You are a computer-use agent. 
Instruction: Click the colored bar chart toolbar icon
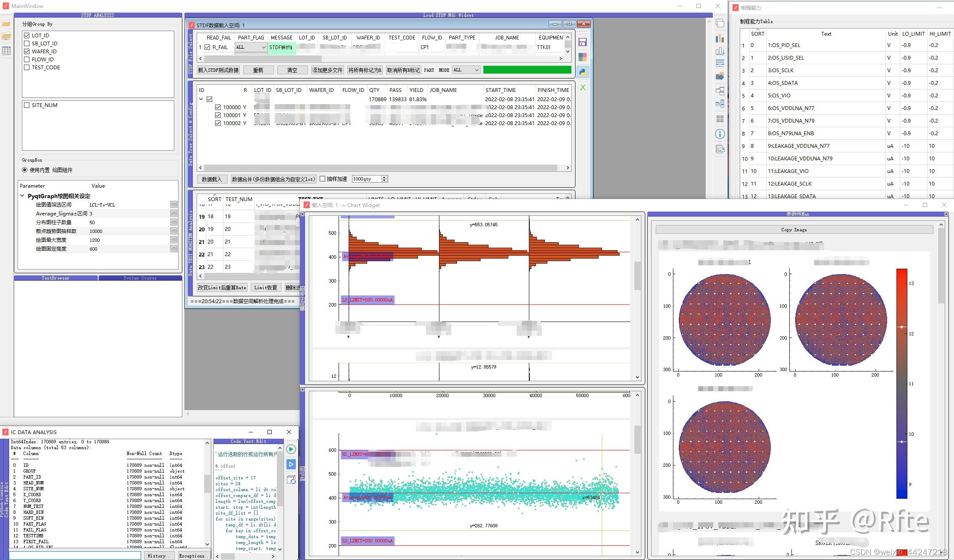pyautogui.click(x=720, y=38)
